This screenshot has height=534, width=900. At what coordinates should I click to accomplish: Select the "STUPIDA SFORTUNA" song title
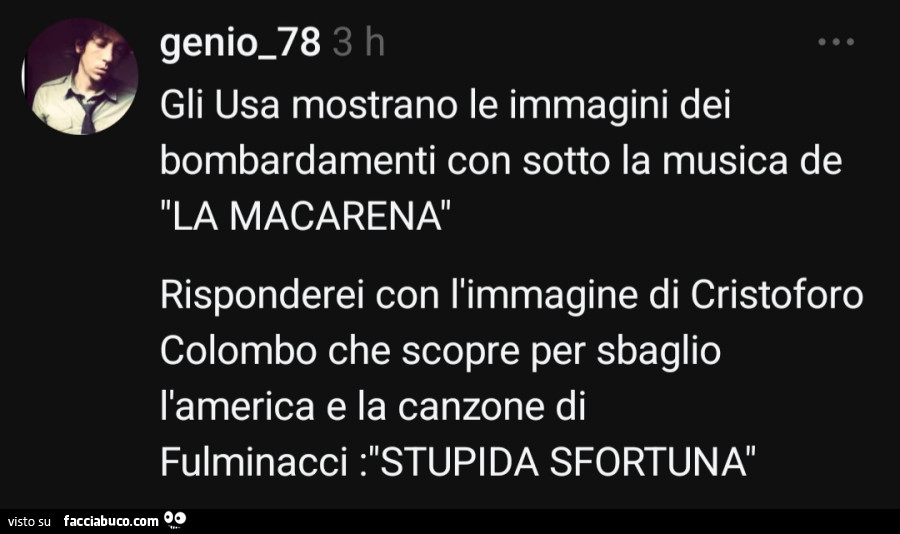click(x=567, y=462)
